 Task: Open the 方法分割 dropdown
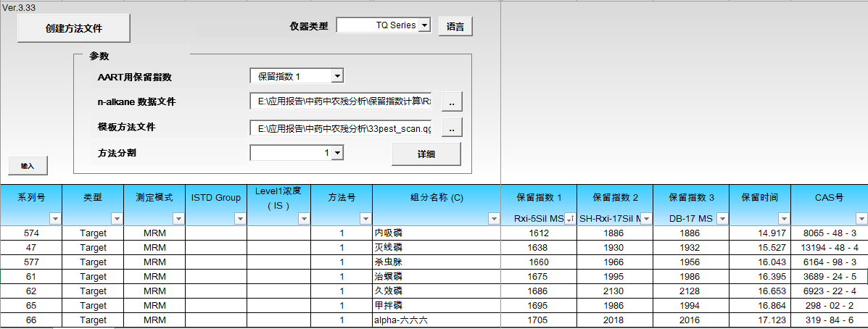click(x=337, y=153)
